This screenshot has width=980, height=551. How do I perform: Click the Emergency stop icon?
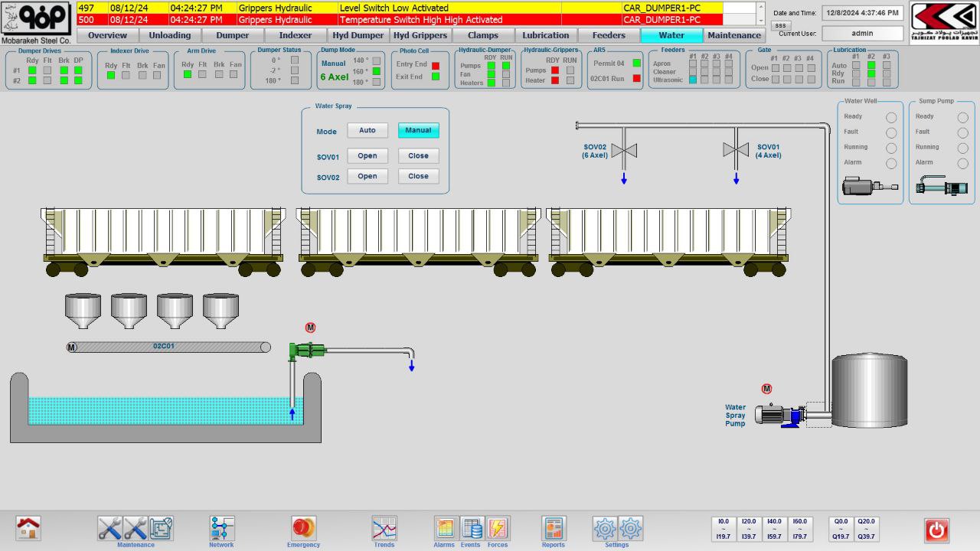coord(303,528)
